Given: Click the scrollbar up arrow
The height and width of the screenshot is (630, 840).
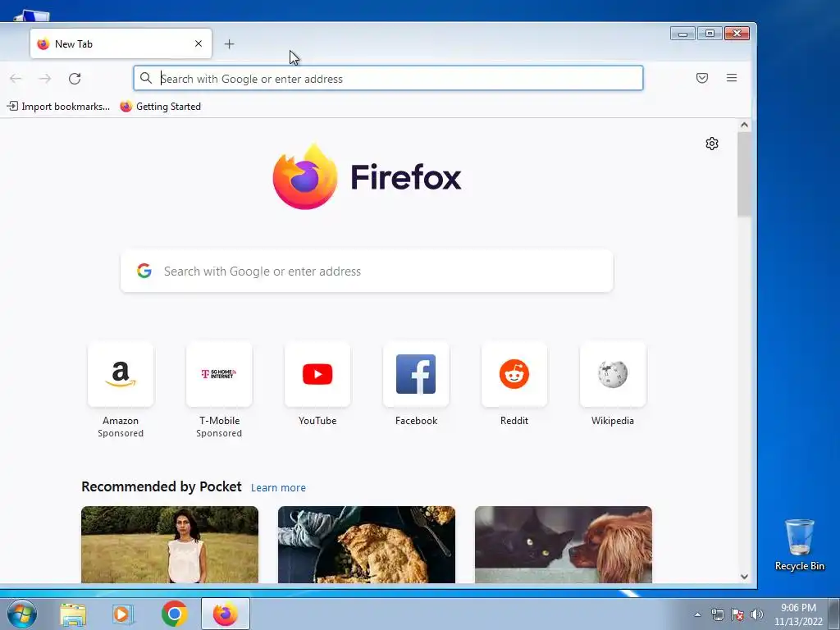Looking at the screenshot, I should coord(744,125).
